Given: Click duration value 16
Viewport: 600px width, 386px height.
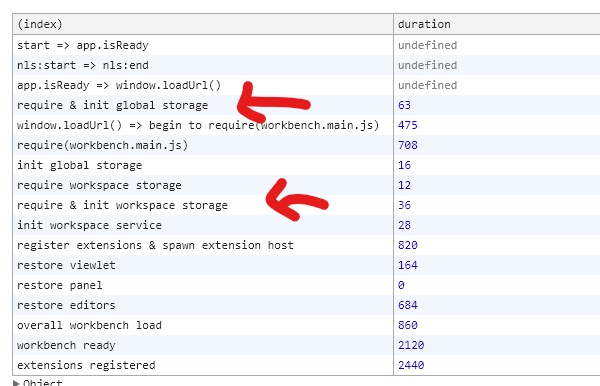Looking at the screenshot, I should 404,165.
